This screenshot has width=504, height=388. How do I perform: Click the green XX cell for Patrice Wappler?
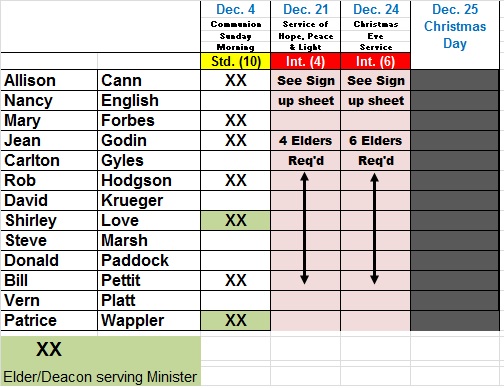235,320
